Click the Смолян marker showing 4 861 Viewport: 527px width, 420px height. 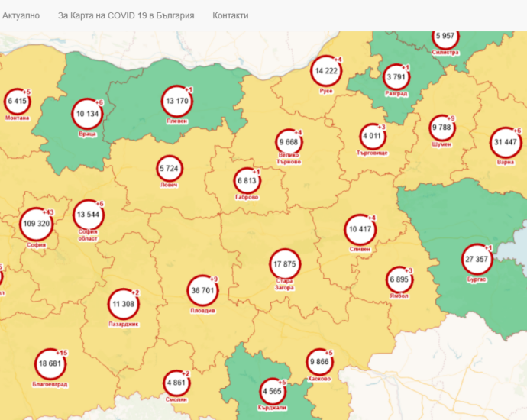tap(176, 383)
